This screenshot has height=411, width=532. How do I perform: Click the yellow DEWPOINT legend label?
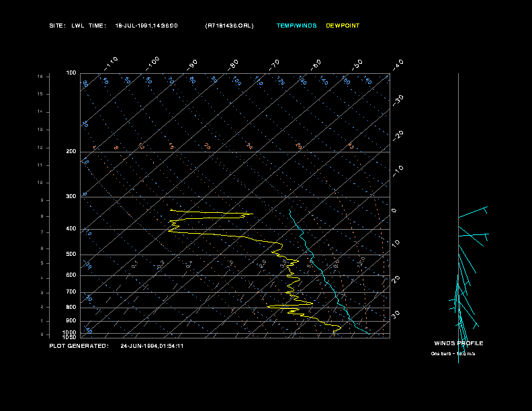343,26
